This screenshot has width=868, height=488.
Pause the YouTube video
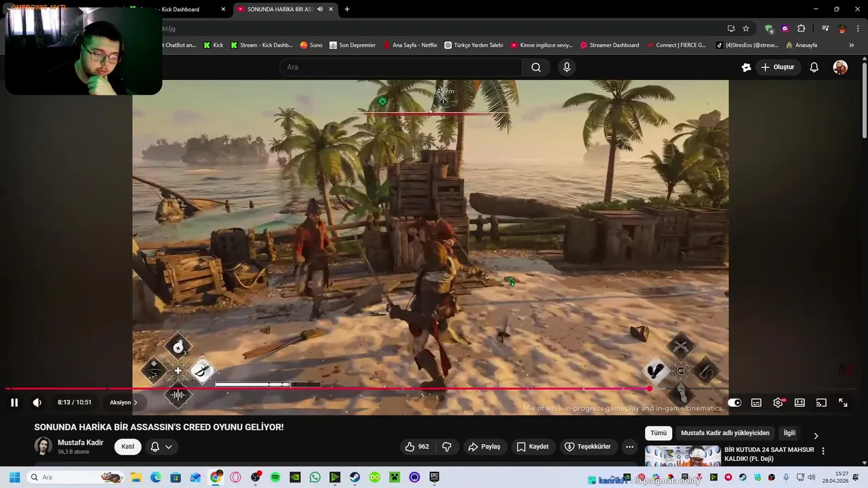pos(14,403)
